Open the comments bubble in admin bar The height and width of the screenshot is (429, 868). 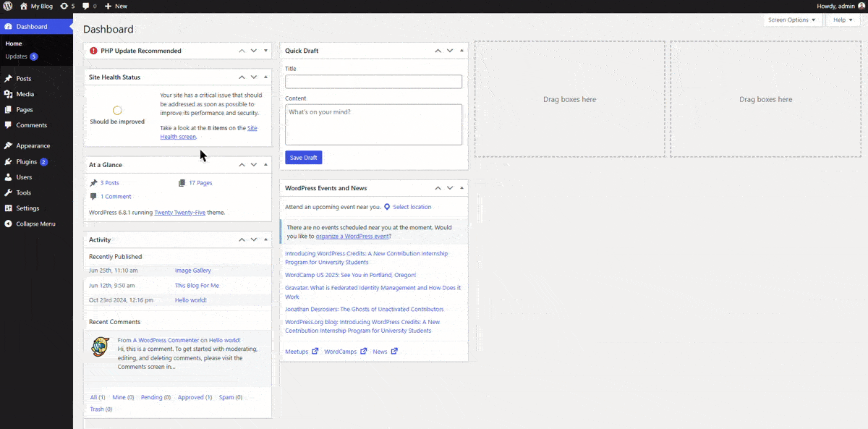[x=90, y=6]
